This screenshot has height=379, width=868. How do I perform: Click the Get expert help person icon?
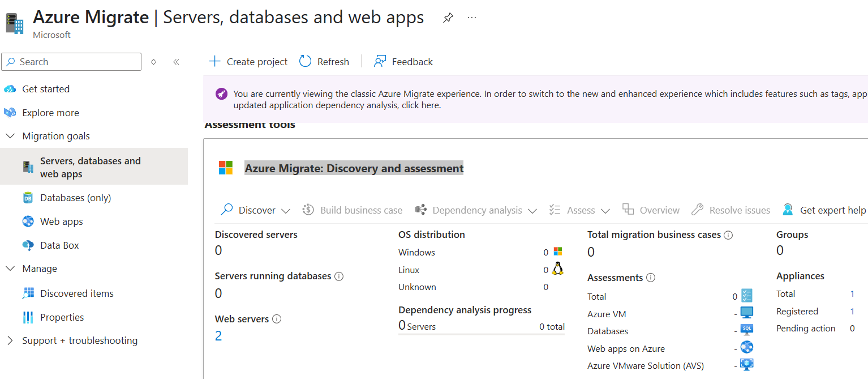pos(787,209)
